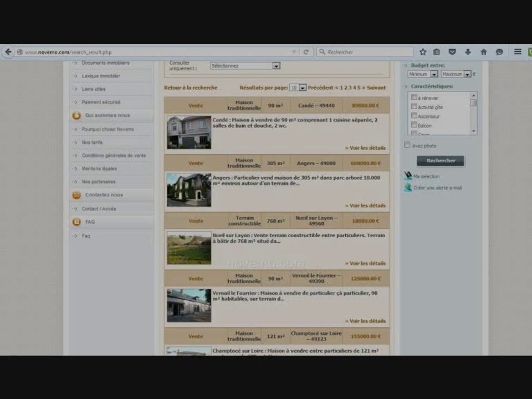532x399 pixels.
Task: Check the Activité gîte checkbox
Action: click(x=414, y=106)
